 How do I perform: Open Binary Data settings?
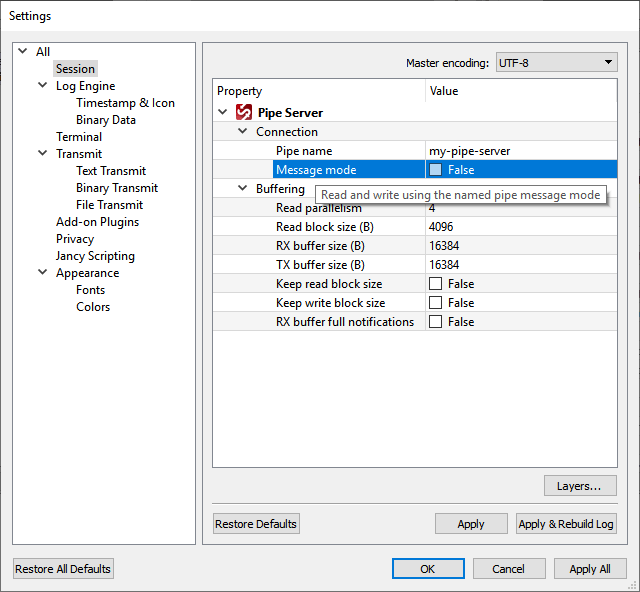[x=106, y=120]
